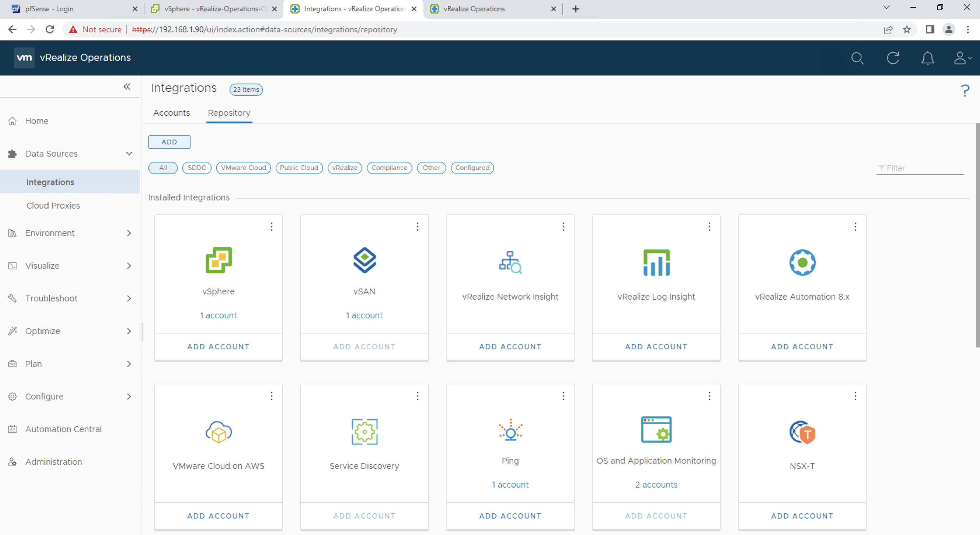
Task: Switch to the Repository tab
Action: 229,113
